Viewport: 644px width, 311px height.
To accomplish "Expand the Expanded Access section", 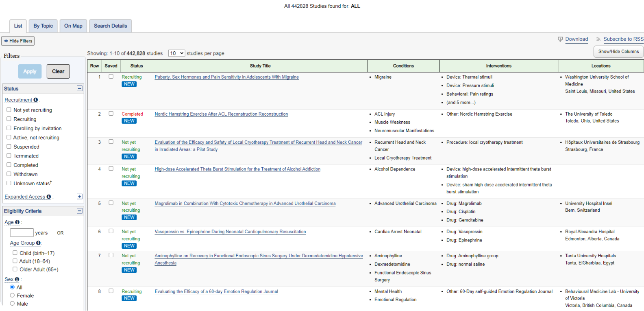I will tap(80, 197).
